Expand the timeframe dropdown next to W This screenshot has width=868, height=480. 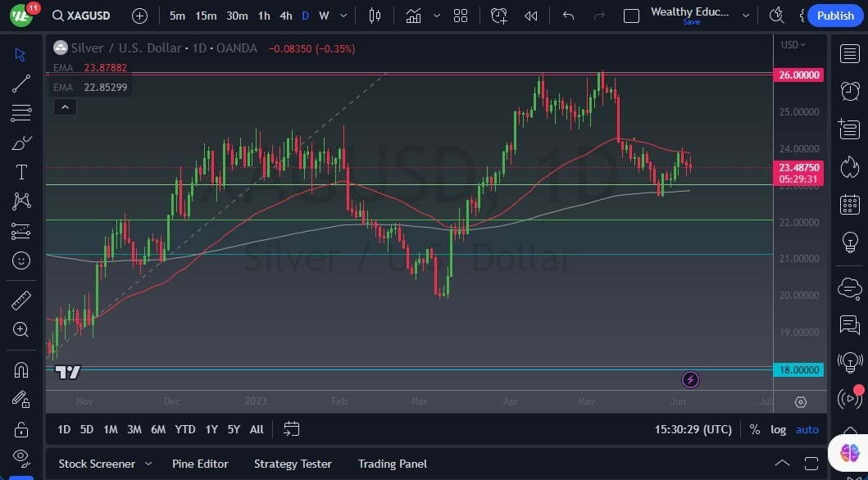pos(342,15)
